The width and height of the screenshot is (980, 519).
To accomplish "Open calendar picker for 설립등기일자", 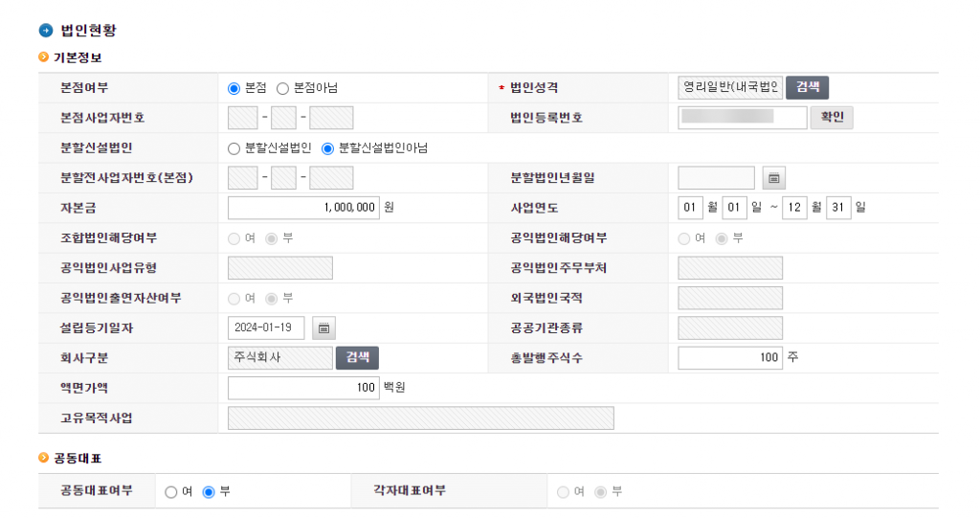I will pyautogui.click(x=323, y=328).
